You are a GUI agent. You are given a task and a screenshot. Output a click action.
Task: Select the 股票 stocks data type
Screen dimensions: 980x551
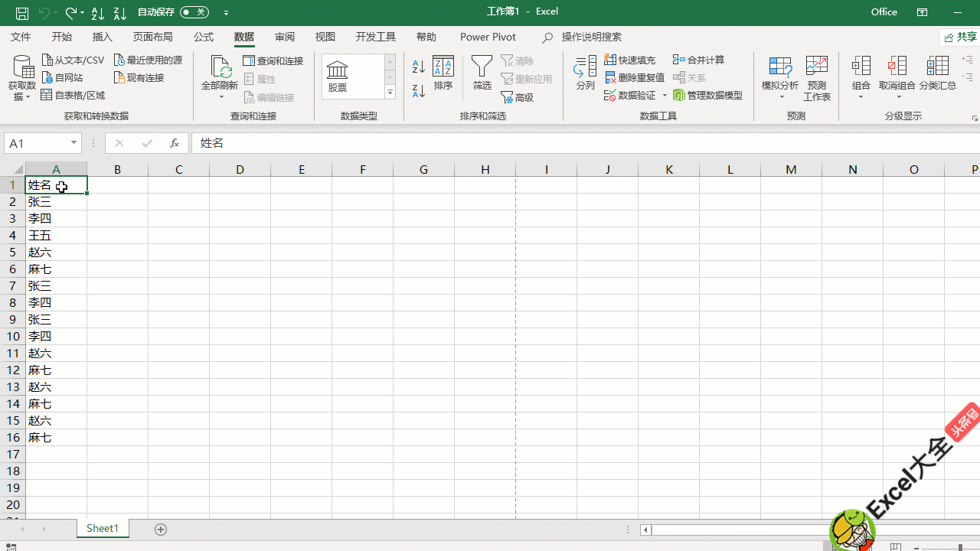tap(338, 76)
